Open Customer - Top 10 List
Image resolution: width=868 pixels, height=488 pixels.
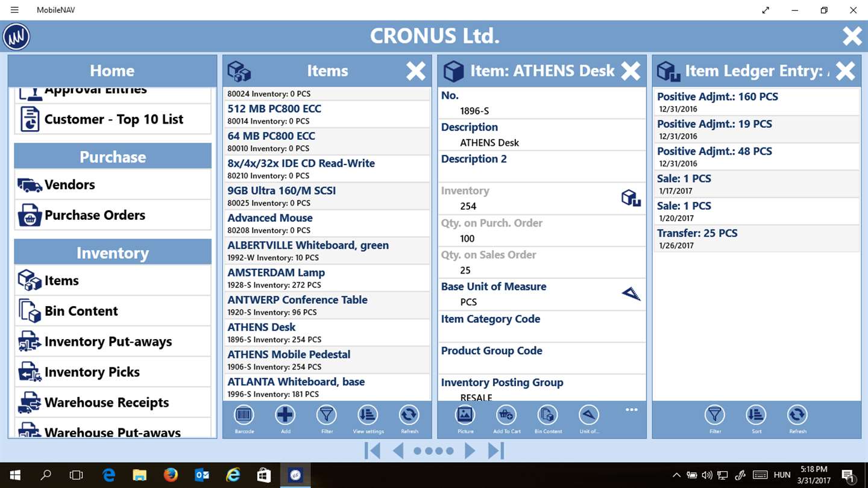pyautogui.click(x=113, y=119)
